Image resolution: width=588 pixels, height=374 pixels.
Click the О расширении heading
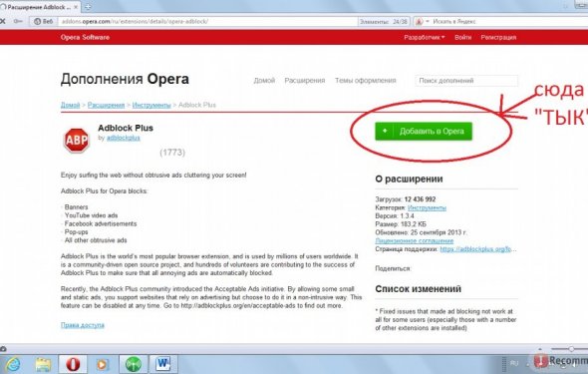coord(409,179)
